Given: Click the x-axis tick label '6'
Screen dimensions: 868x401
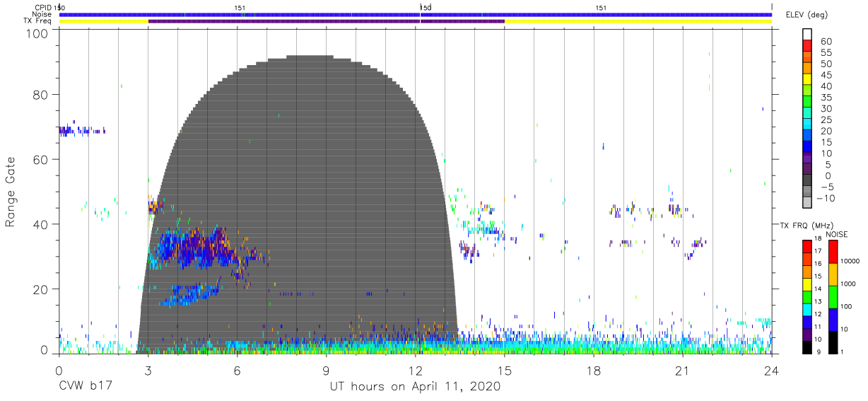Looking at the screenshot, I should coord(237,370).
